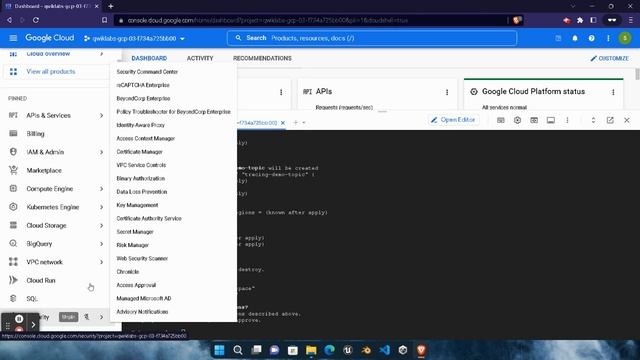This screenshot has width=640, height=360.
Task: Expand APIs & Services submenu
Action: pos(101,116)
